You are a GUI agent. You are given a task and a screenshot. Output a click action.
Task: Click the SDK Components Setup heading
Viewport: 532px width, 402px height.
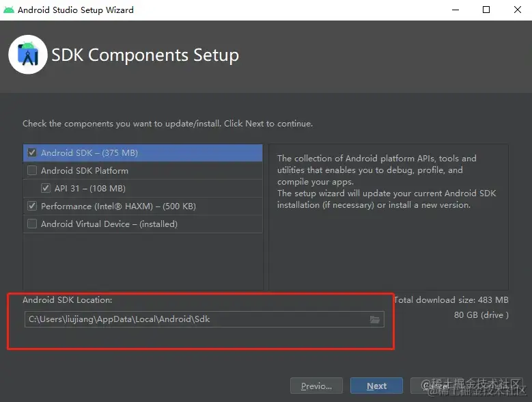145,55
